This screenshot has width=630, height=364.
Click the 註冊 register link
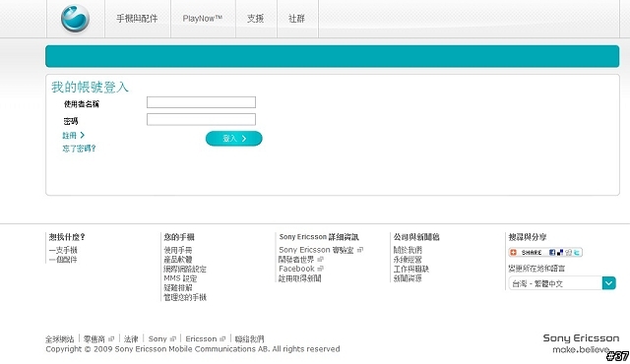click(74, 135)
